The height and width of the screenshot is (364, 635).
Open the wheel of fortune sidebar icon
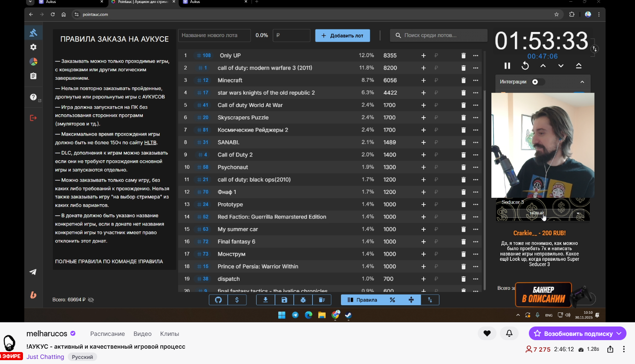pyautogui.click(x=33, y=62)
